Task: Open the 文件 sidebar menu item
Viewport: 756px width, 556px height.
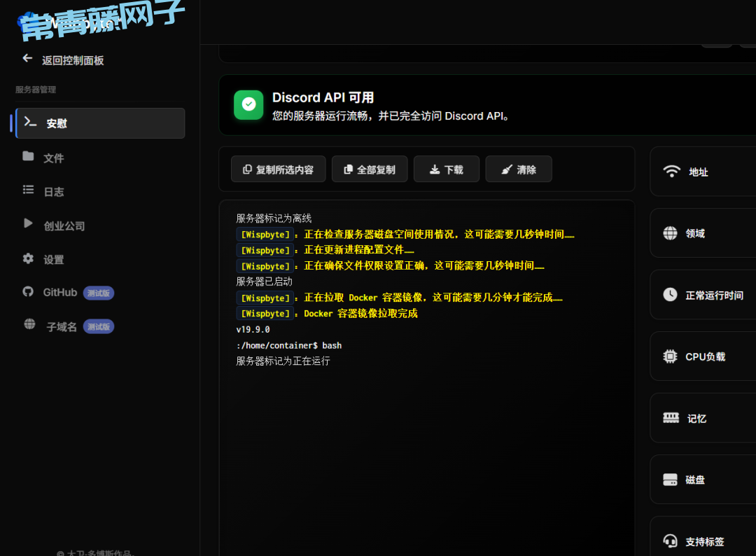Action: tap(54, 158)
